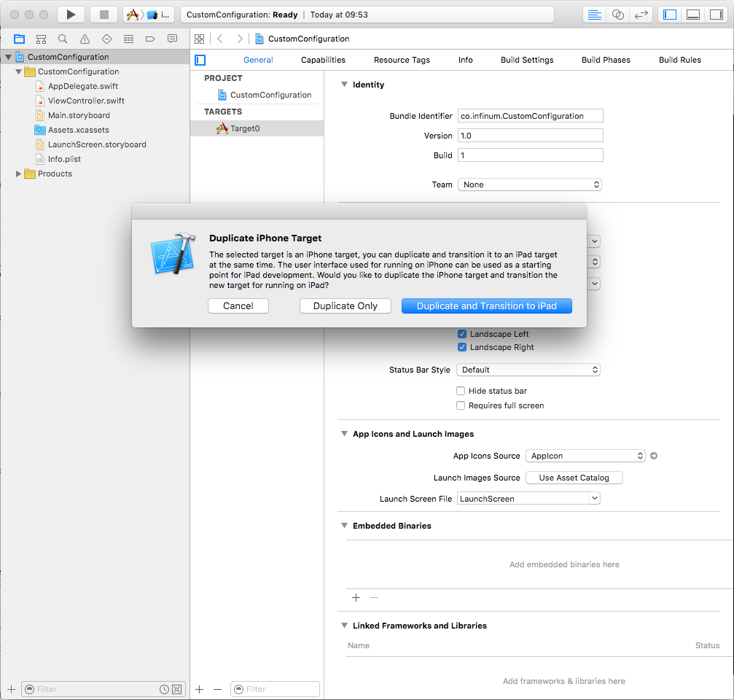Screen dimensions: 734x700
Task: Toggle the Navigator panel visibility
Action: coord(670,15)
